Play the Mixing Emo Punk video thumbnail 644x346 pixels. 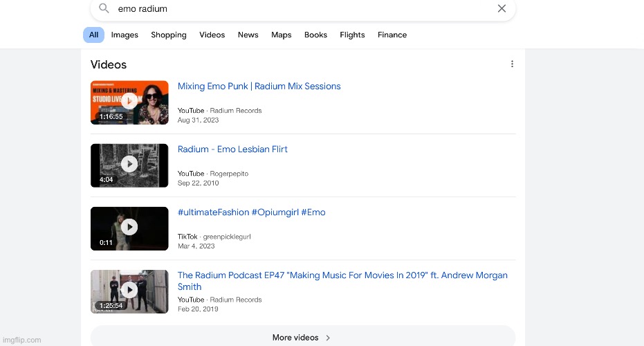(129, 102)
